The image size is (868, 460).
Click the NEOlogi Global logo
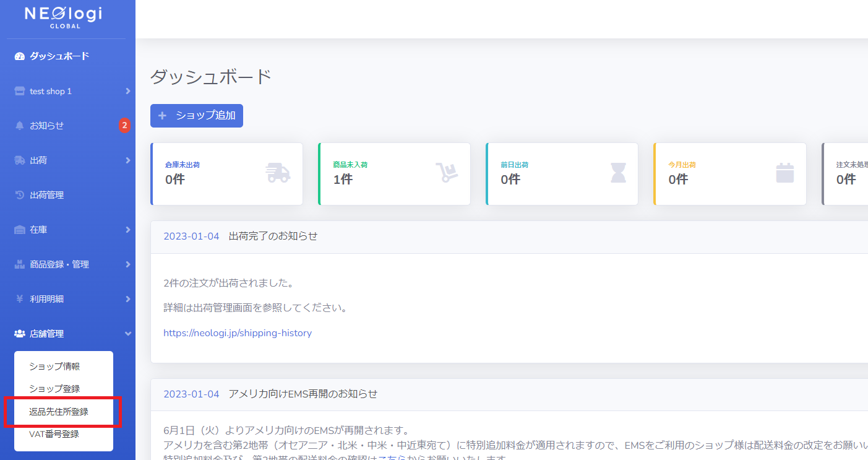[x=63, y=17]
